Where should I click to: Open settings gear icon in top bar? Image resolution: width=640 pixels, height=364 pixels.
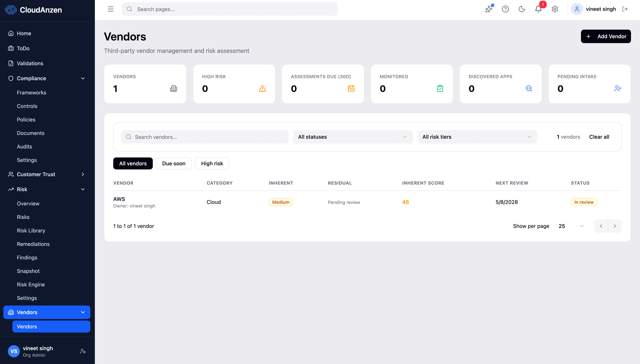tap(555, 9)
